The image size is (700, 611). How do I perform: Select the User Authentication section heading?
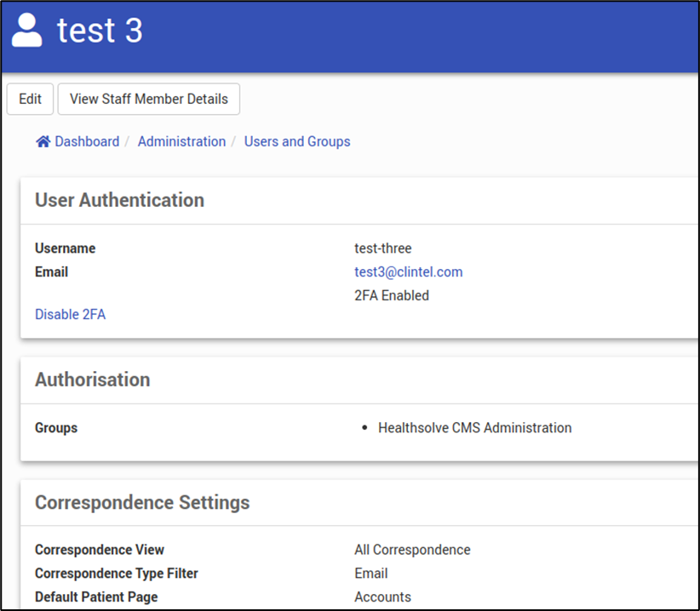point(119,201)
